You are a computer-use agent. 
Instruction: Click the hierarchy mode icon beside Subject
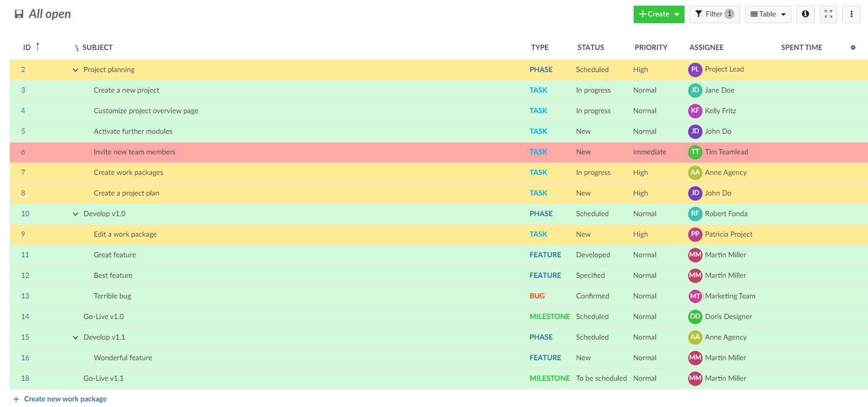click(77, 48)
